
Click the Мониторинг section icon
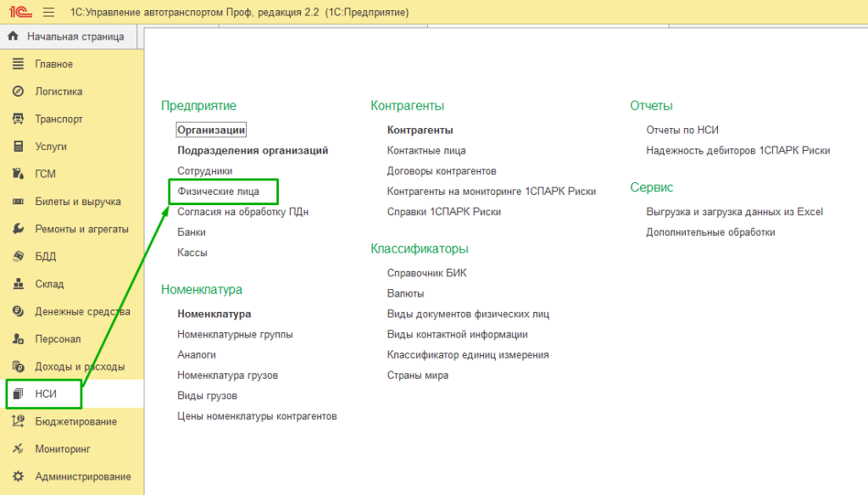(18, 449)
